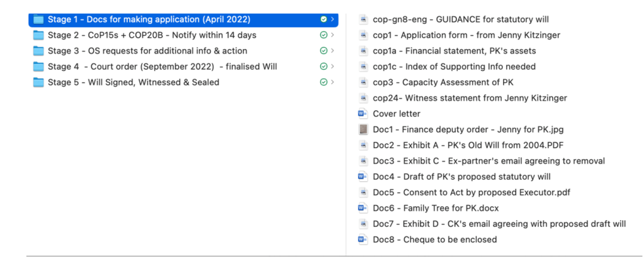The height and width of the screenshot is (264, 644).
Task: Expand Stage 3 folder with the chevron
Action: click(332, 51)
